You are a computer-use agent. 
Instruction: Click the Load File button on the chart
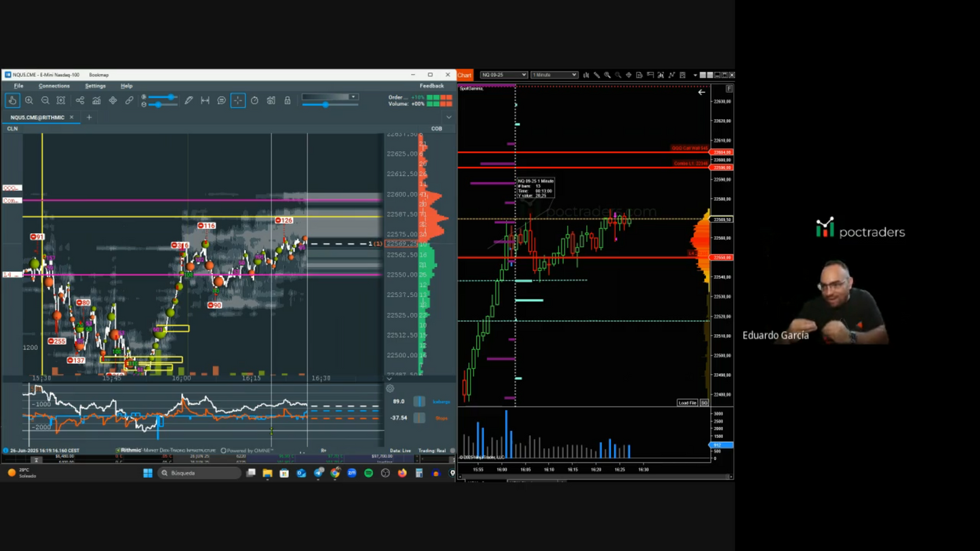687,402
